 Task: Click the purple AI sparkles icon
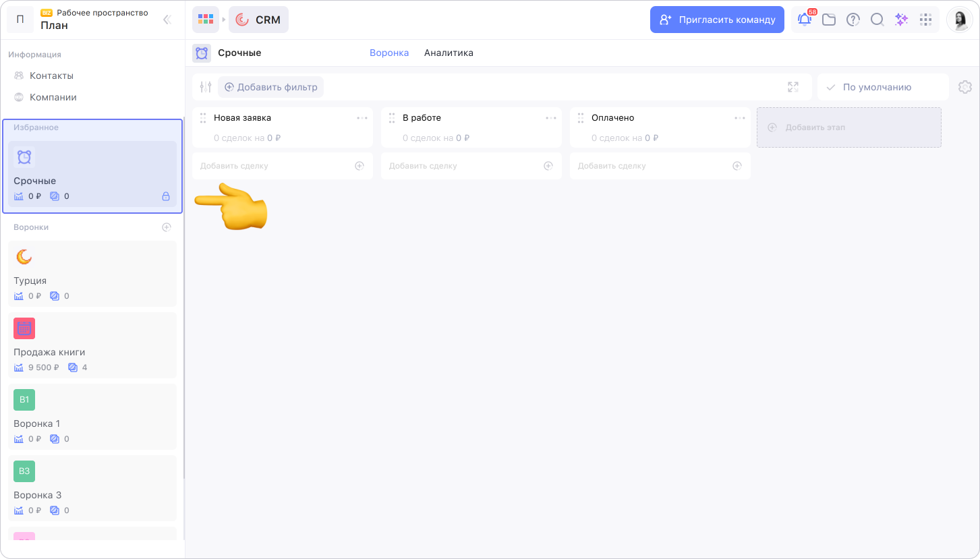pos(901,20)
